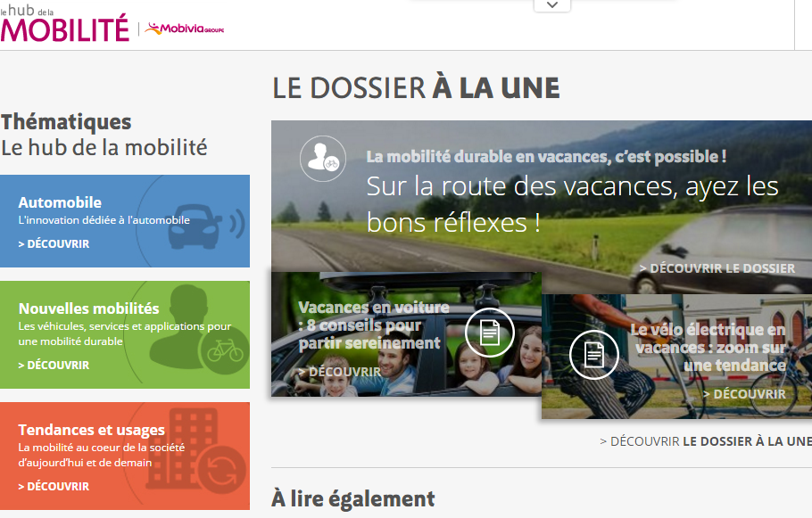This screenshot has height=518, width=812.
Task: Click Découvrir on Vacances en voiture card
Action: pos(340,372)
